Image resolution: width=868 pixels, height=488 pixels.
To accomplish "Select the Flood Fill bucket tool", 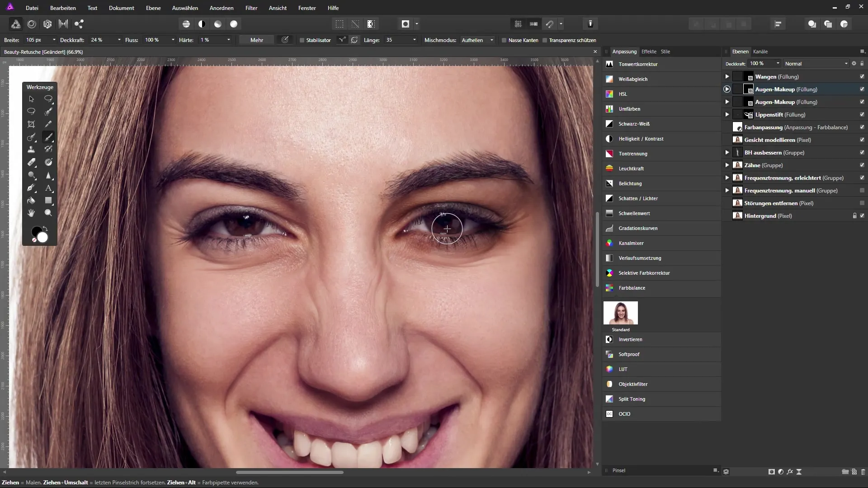I will [31, 201].
